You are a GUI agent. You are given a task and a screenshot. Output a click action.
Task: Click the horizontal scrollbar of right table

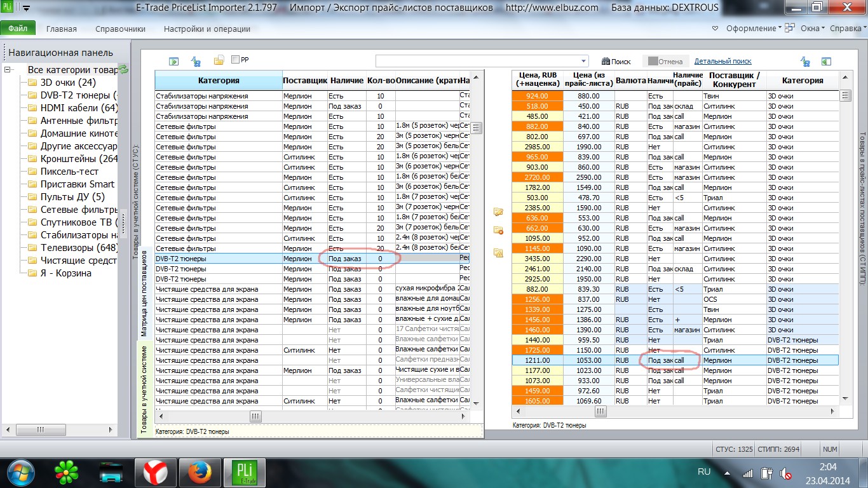coord(675,411)
